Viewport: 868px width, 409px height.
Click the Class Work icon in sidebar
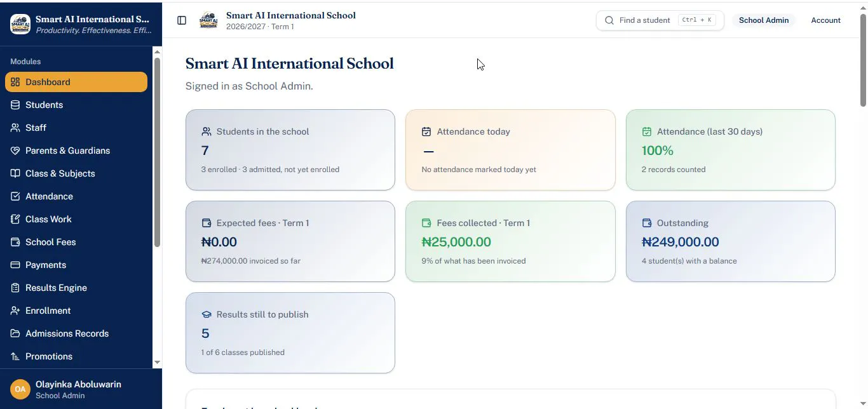coord(15,219)
